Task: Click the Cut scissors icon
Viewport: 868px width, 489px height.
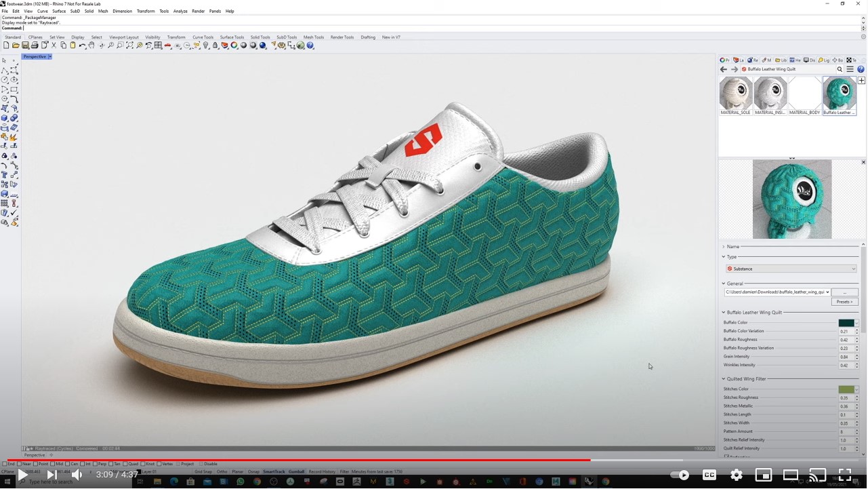Action: 54,45
